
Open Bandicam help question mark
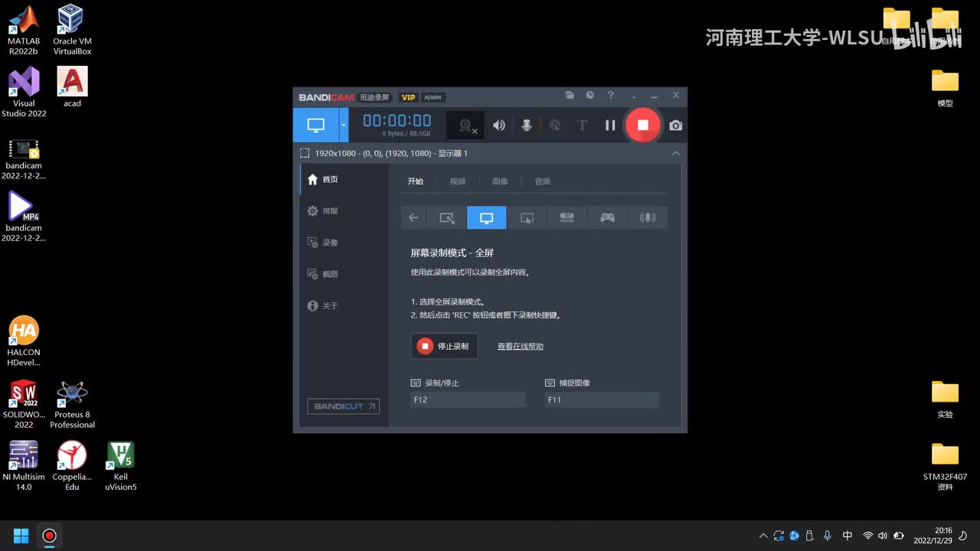pos(610,96)
